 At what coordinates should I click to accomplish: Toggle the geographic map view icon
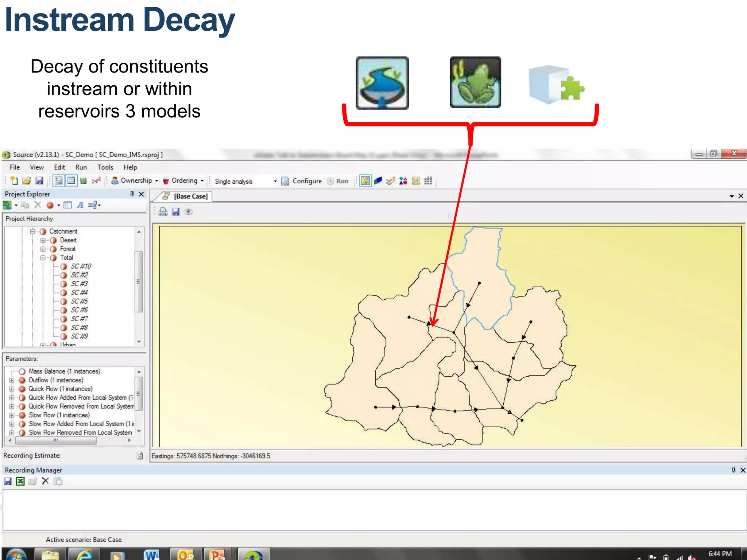pos(365,180)
